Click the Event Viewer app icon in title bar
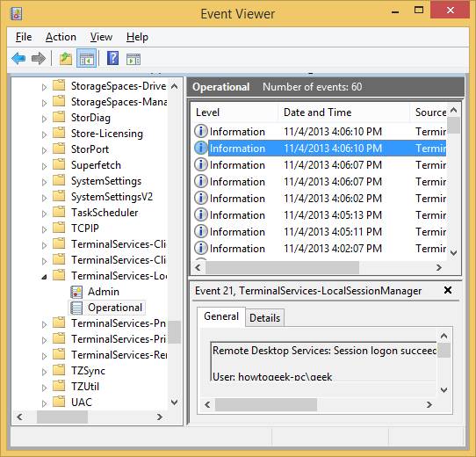This screenshot has width=476, height=457. (x=16, y=14)
